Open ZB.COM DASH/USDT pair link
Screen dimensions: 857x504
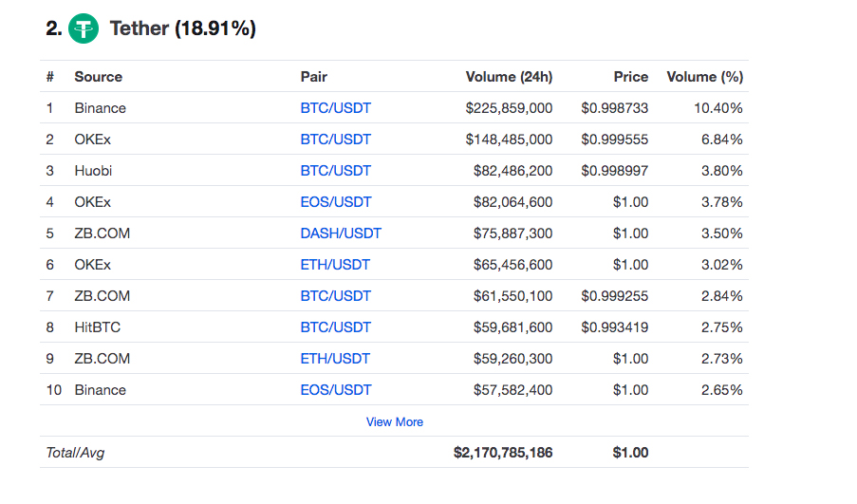341,233
